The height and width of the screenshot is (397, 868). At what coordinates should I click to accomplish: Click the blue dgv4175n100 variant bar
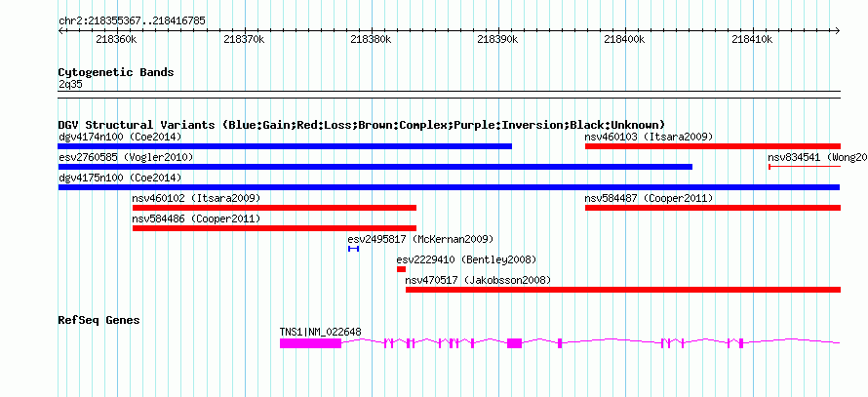(449, 187)
